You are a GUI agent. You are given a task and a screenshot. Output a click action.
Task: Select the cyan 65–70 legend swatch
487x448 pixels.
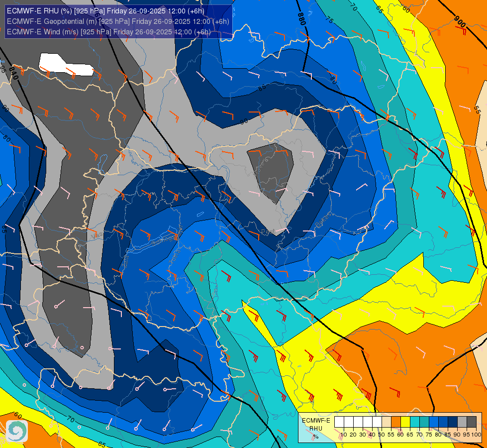coord(415,422)
